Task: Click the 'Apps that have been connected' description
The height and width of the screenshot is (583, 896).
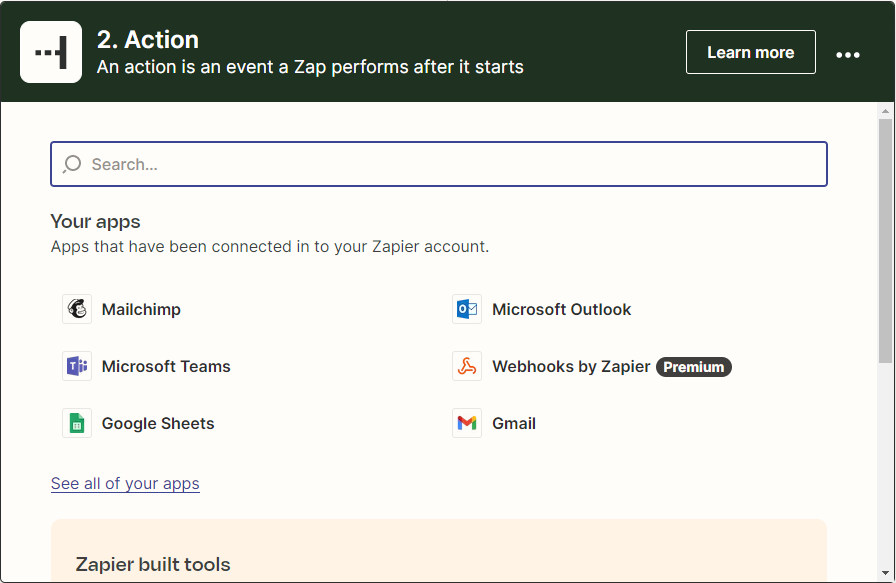Action: coord(270,247)
